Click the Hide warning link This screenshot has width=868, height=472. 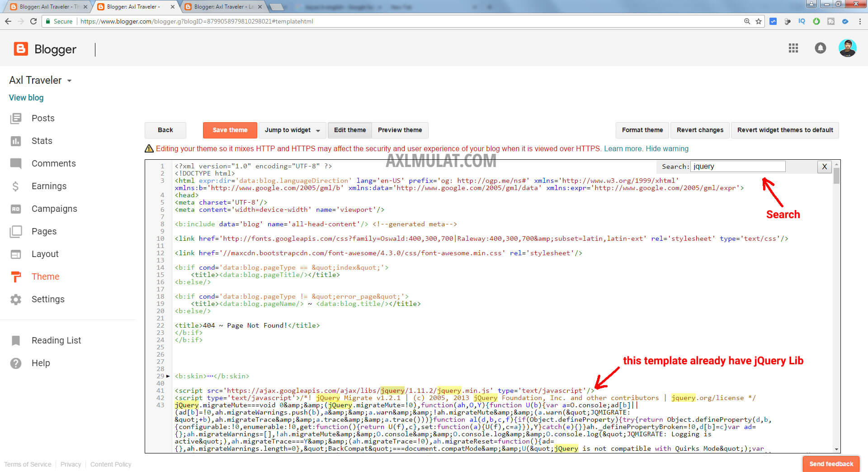(667, 149)
